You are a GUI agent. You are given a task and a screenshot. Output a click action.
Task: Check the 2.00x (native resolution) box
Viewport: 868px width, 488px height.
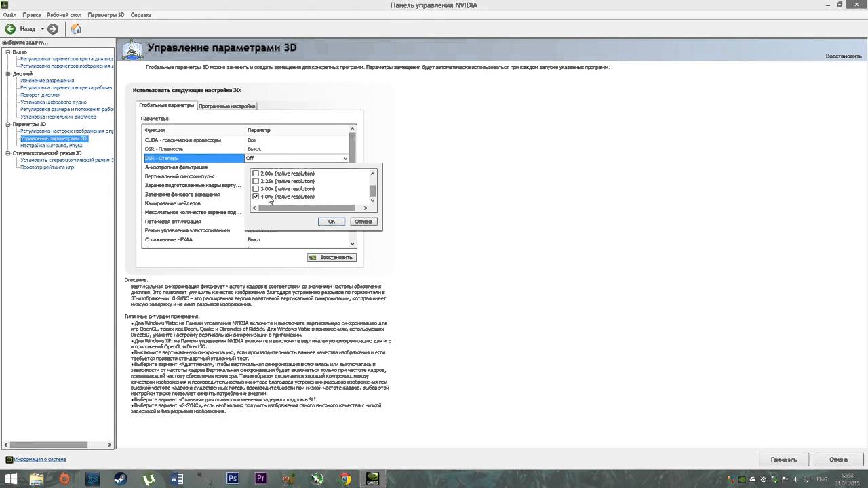coord(256,174)
